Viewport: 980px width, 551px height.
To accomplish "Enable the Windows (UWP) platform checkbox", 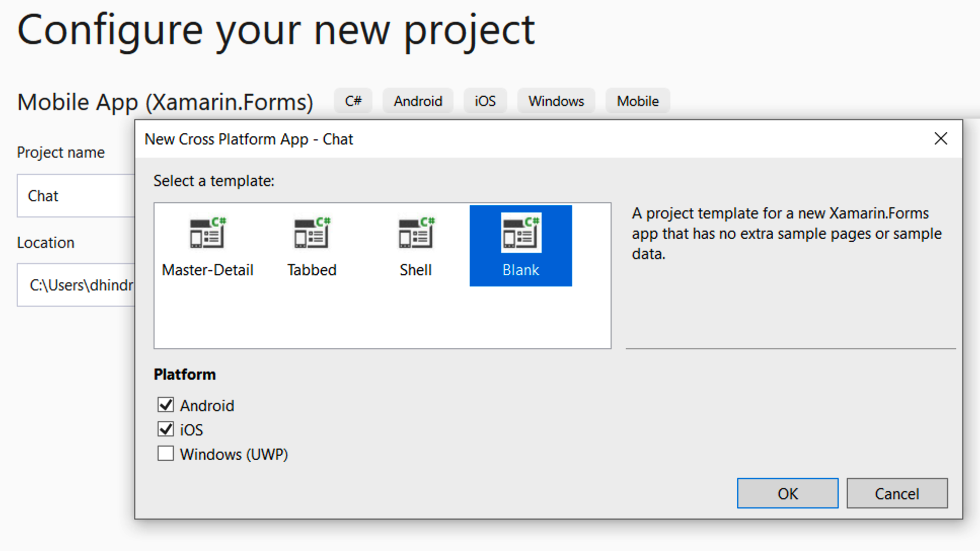I will point(166,453).
